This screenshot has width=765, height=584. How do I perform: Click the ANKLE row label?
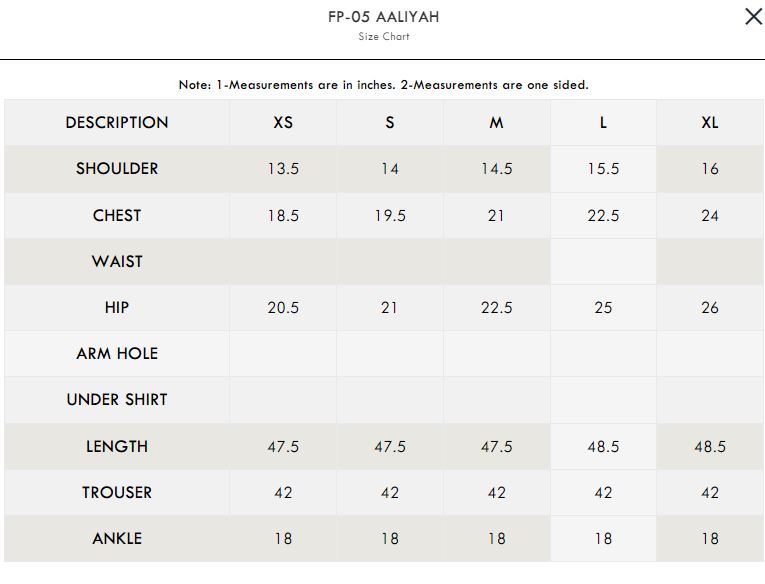(x=117, y=538)
